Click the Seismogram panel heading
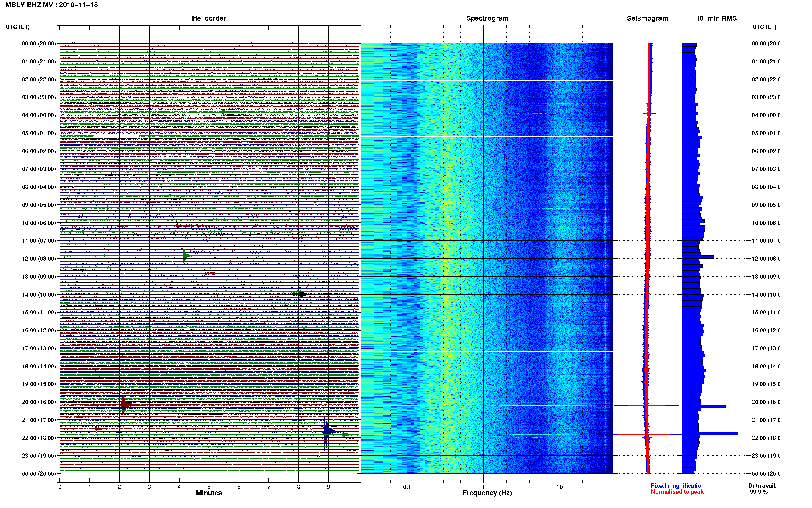The image size is (812, 508). tap(647, 19)
